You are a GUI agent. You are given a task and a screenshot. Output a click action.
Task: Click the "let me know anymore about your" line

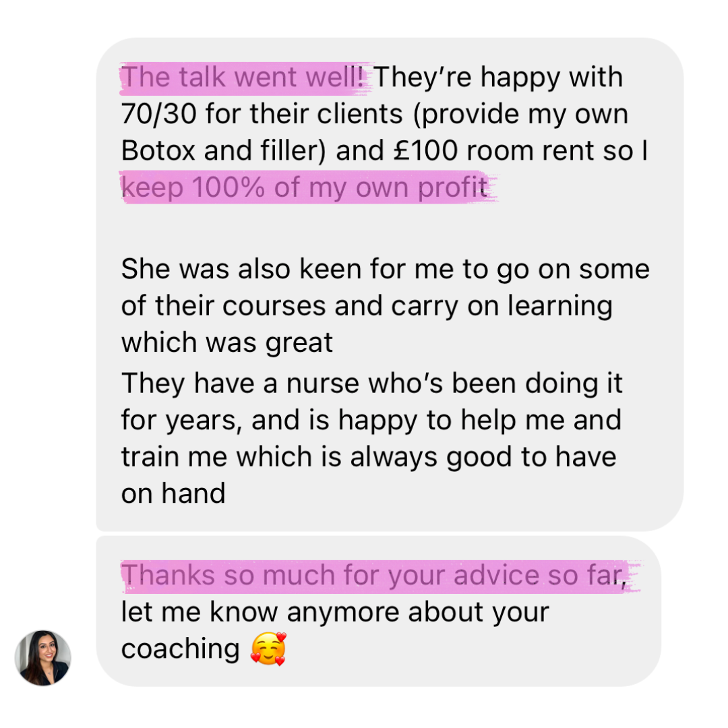pos(335,612)
